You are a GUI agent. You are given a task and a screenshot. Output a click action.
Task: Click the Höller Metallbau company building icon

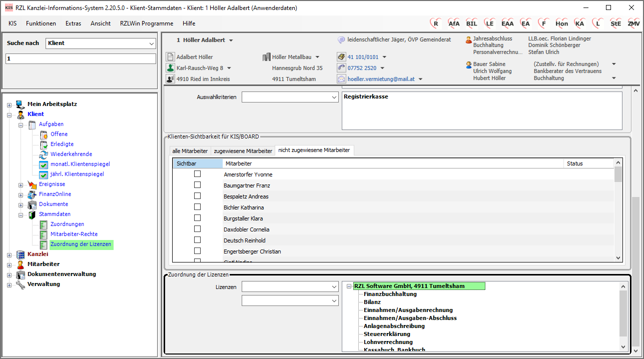(267, 57)
